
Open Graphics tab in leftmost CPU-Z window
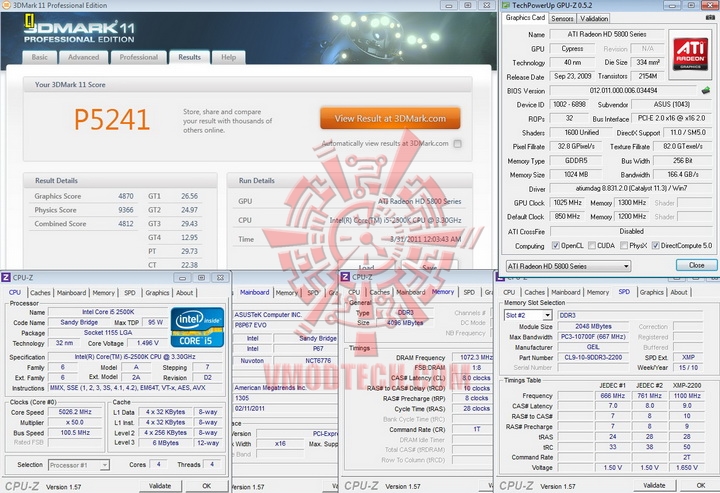point(157,292)
